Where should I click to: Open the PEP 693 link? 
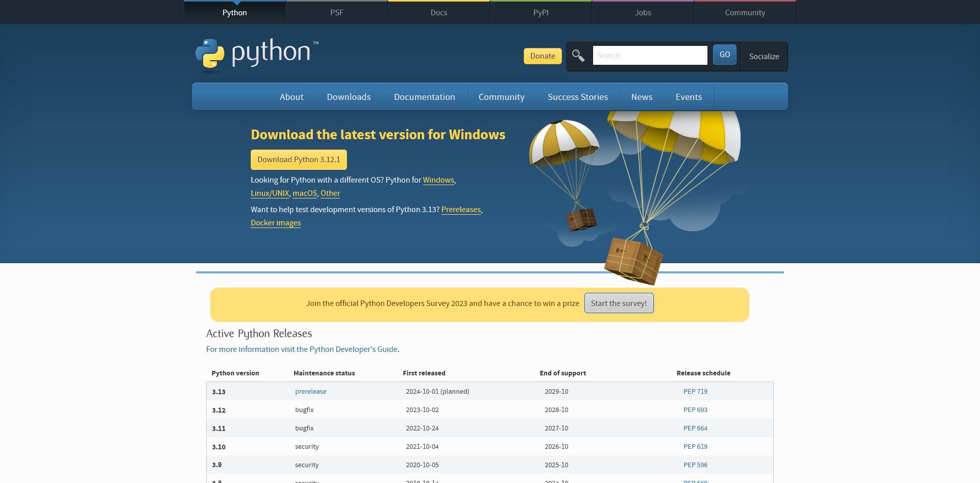click(x=695, y=410)
